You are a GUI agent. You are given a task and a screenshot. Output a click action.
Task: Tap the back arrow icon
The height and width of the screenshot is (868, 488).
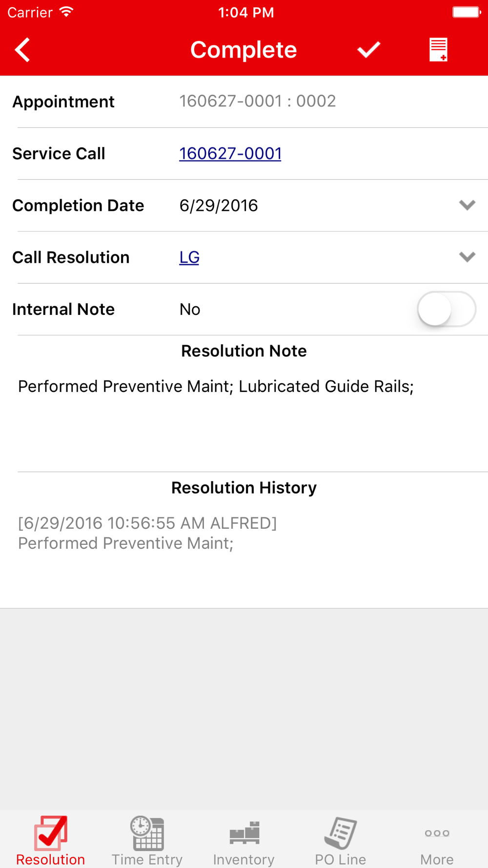[22, 50]
